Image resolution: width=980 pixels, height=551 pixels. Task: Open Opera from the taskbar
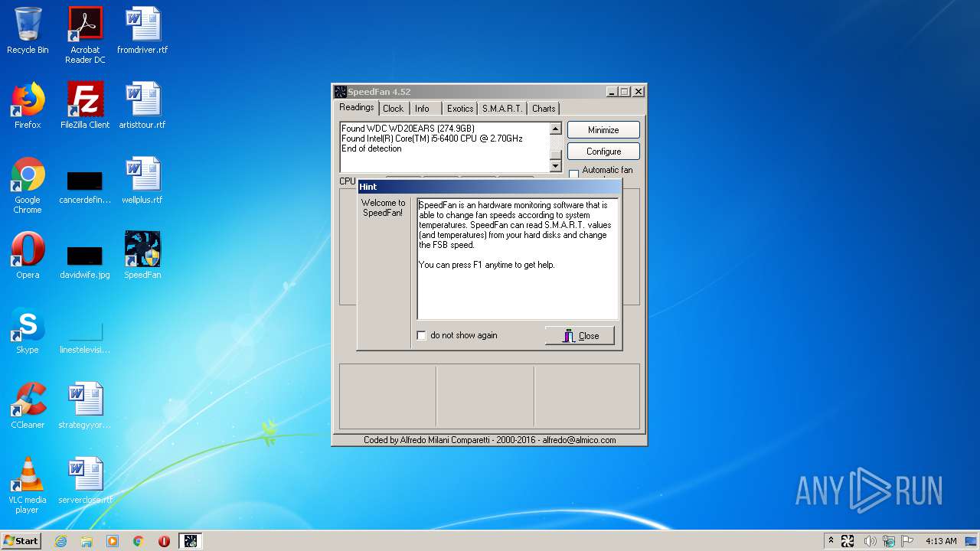click(x=164, y=541)
